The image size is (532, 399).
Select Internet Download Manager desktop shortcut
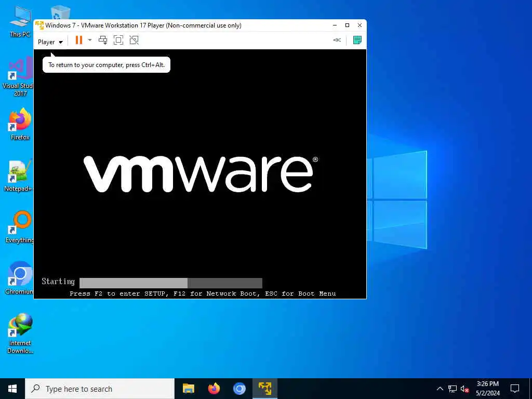(x=20, y=334)
